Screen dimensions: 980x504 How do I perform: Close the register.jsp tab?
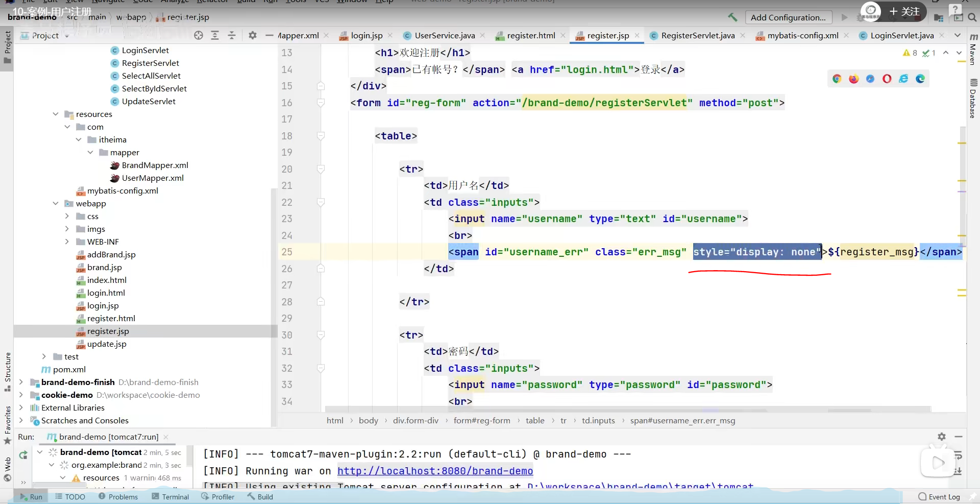coord(637,35)
